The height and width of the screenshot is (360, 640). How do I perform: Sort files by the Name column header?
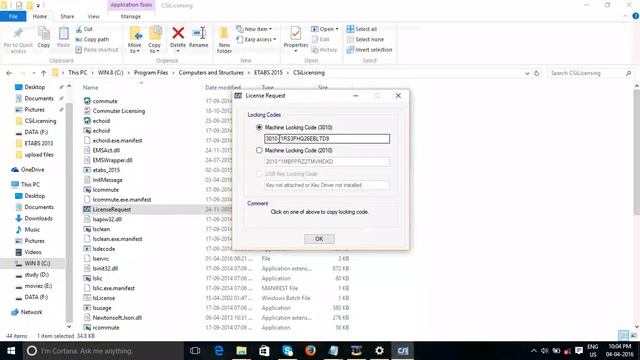point(91,87)
